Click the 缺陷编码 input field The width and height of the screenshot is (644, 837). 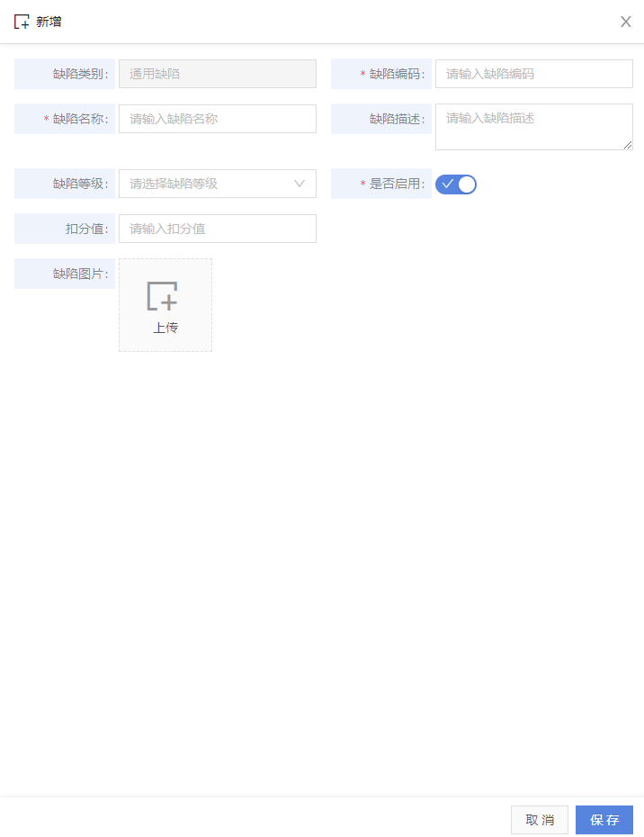click(x=534, y=74)
